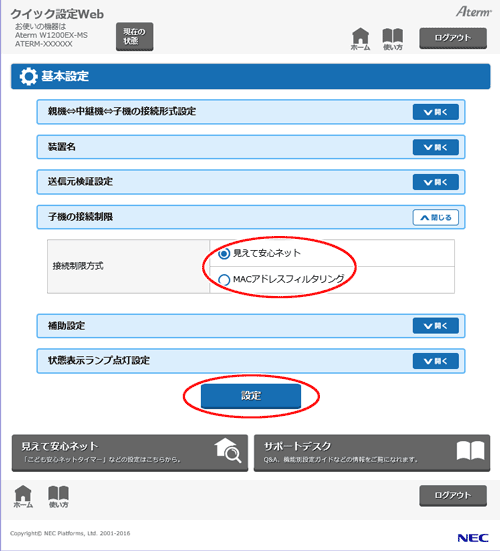Click the 状態表示ランプ点灯設定 header text
The width and height of the screenshot is (500, 551).
point(99,360)
